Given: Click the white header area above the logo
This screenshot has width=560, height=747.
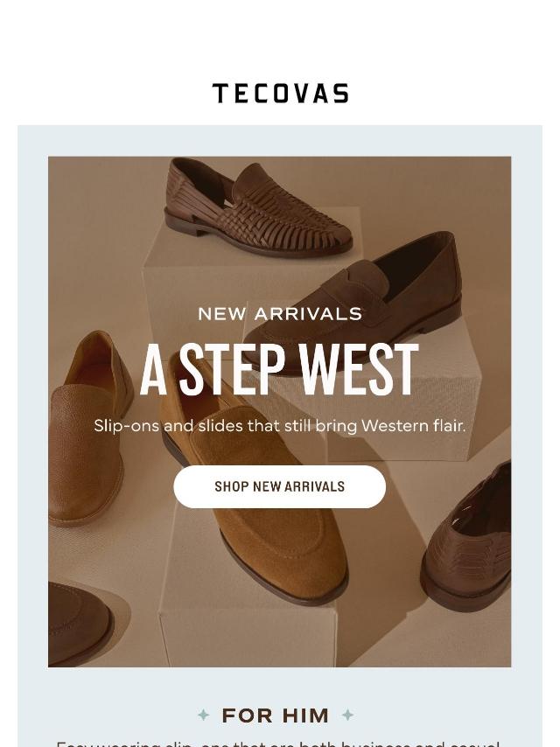Looking at the screenshot, I should point(280,35).
